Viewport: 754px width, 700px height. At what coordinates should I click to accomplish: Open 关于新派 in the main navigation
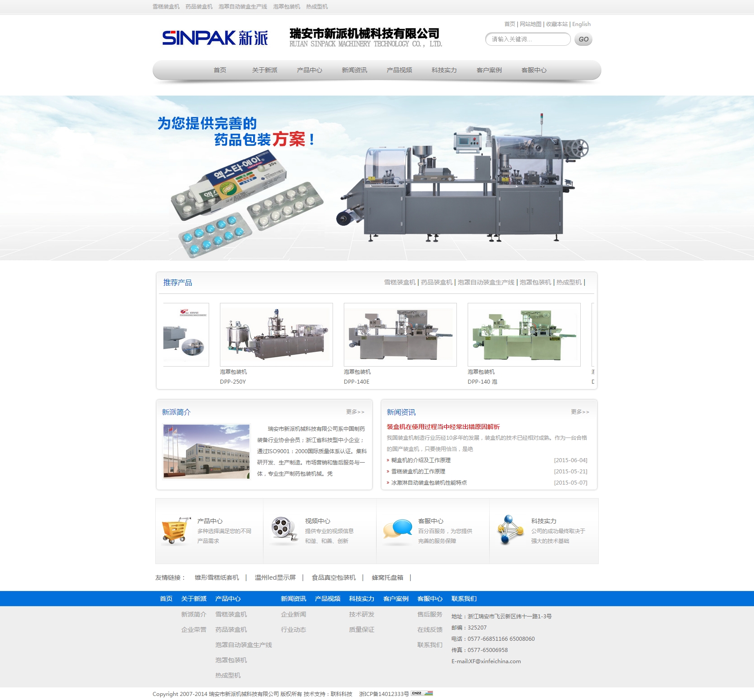pyautogui.click(x=264, y=70)
